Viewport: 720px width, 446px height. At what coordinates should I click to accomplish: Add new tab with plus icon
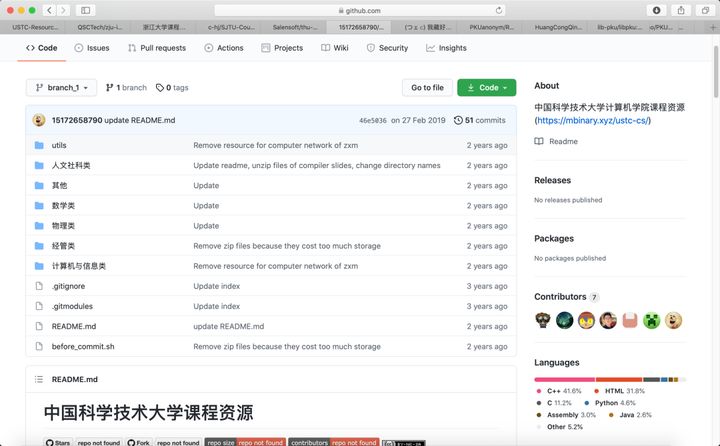tap(713, 28)
